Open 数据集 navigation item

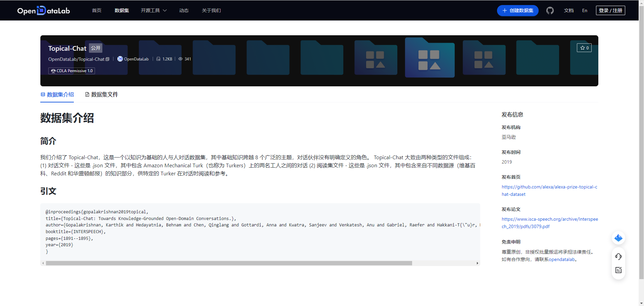tap(122, 10)
